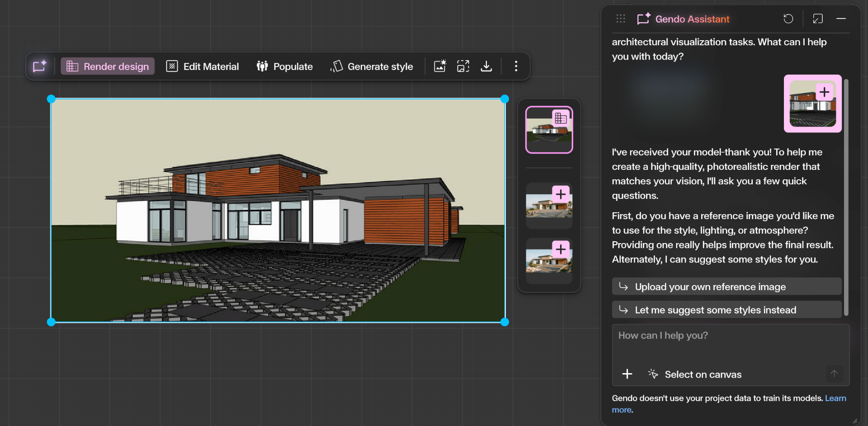The height and width of the screenshot is (426, 868).
Task: Add the middle sidebar image as reference
Action: [561, 194]
